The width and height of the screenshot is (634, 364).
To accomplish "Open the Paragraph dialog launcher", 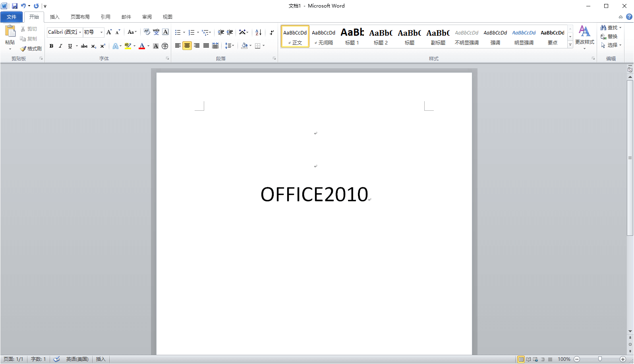I will pos(274,58).
